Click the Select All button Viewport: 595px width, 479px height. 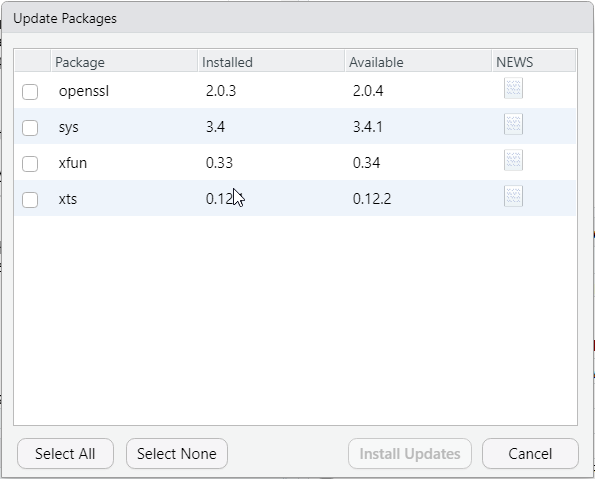point(65,454)
